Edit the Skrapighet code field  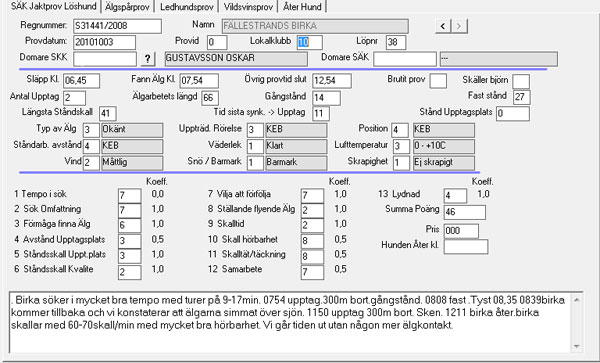(x=401, y=163)
